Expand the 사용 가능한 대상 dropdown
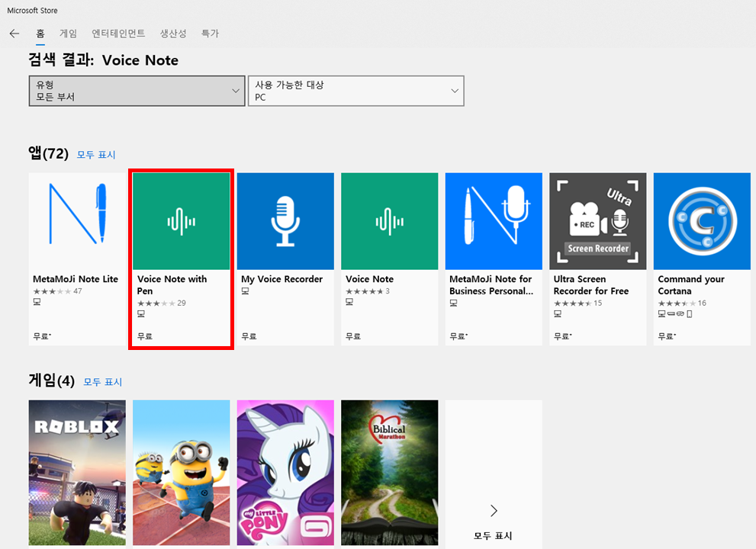 pyautogui.click(x=355, y=91)
